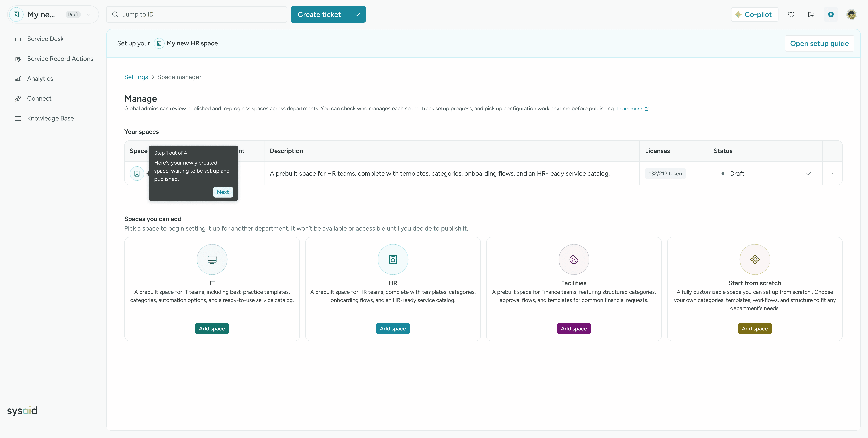Click the Facilities cookie icon

point(573,259)
